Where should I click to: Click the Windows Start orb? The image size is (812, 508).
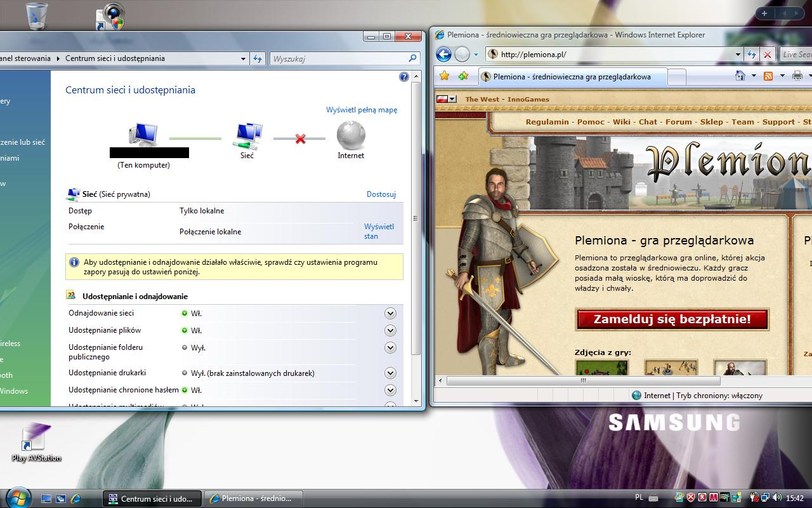[18, 497]
